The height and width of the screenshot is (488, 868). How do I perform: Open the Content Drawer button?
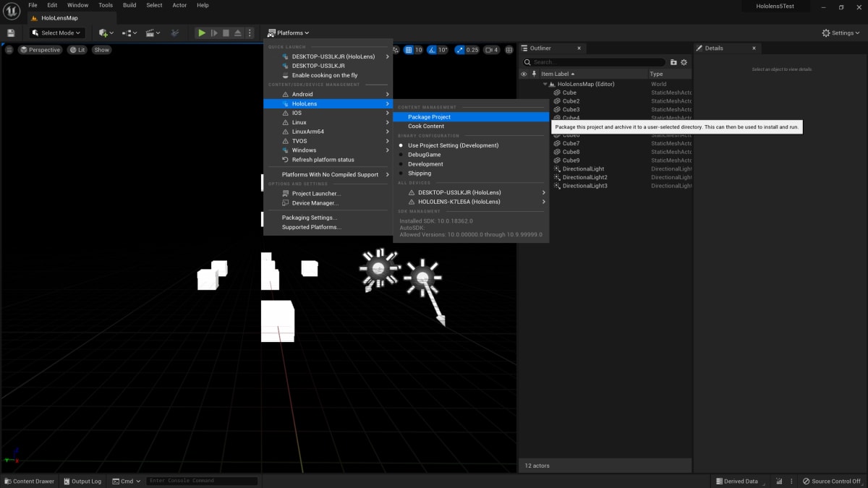[29, 481]
